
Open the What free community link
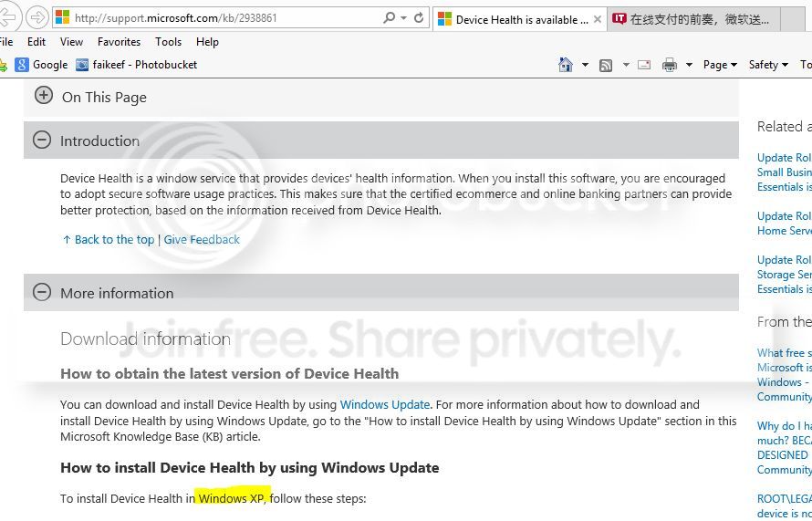[785, 374]
